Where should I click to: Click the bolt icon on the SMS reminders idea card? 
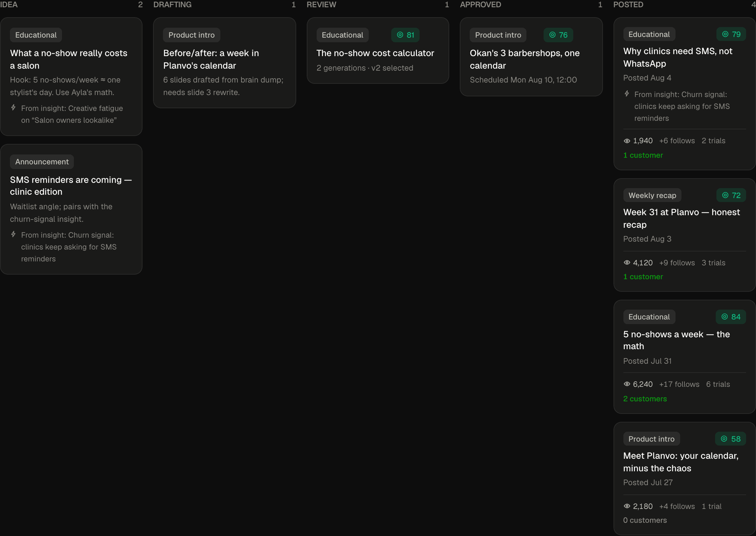point(13,234)
